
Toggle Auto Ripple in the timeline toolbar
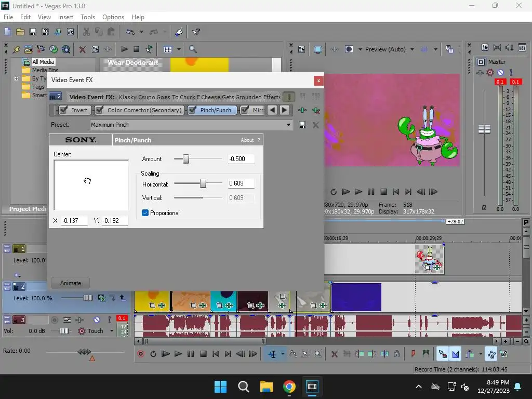coord(470,354)
